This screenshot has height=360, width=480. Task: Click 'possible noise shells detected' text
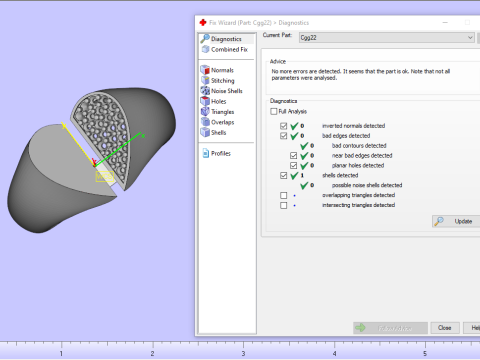click(x=367, y=185)
